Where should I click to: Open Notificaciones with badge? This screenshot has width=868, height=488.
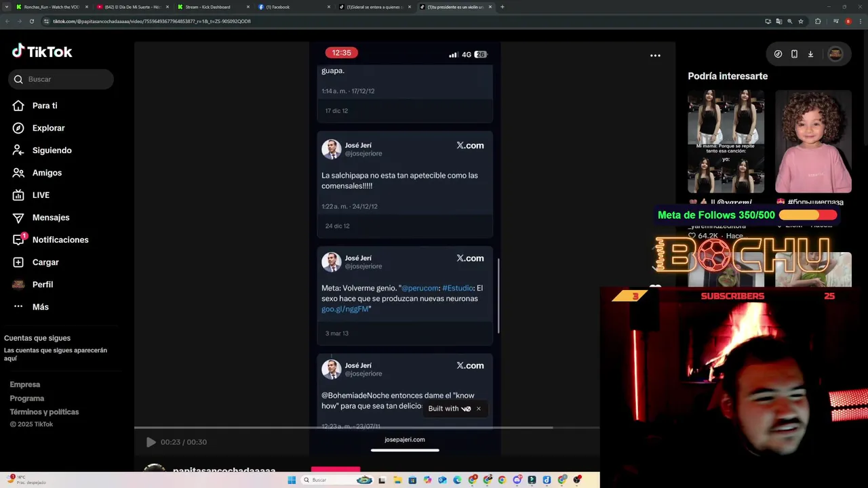tap(51, 240)
